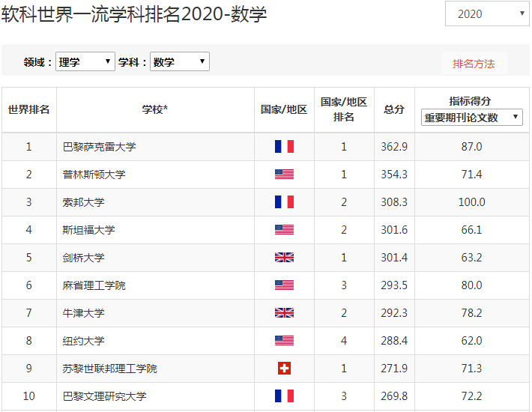This screenshot has height=412, width=532.
Task: Click the page title 软科世界一流学科排名2020-数学
Action: [134, 14]
